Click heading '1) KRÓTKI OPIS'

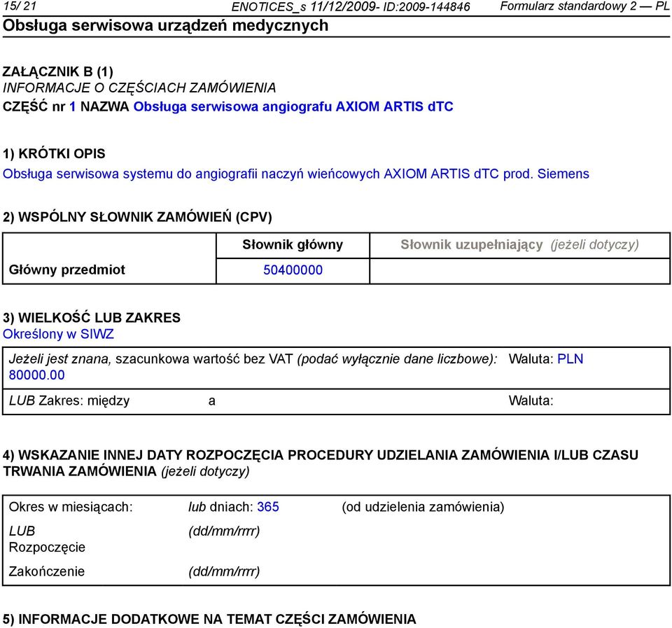[54, 153]
